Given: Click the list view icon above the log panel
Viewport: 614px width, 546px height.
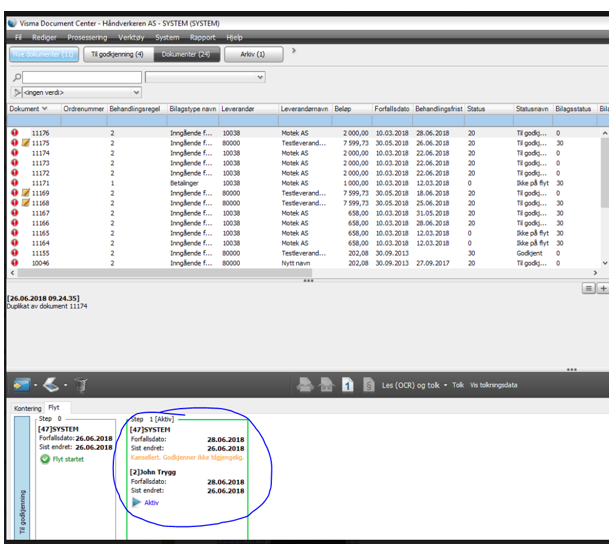Looking at the screenshot, I should point(588,288).
